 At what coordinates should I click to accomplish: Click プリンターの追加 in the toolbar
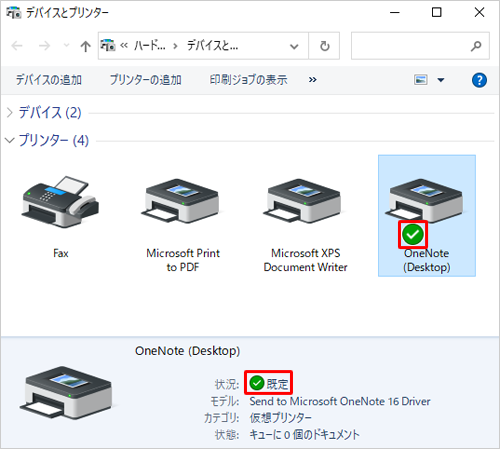coord(145,80)
